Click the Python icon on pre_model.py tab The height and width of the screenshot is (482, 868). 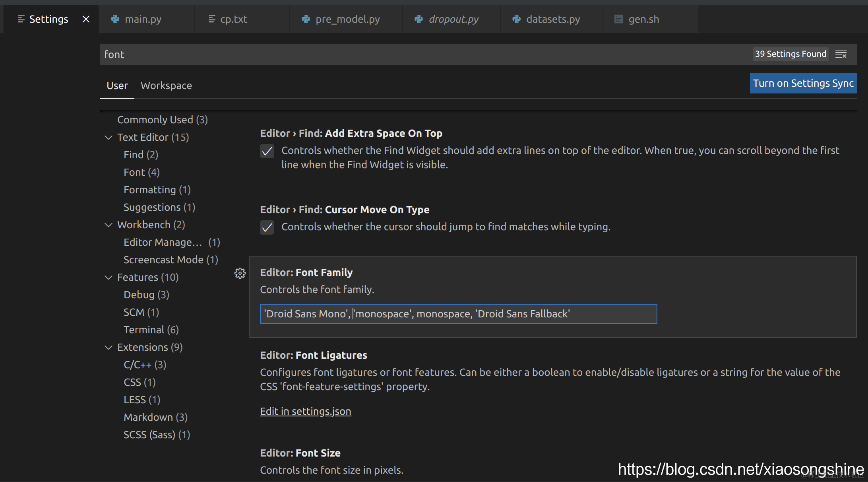306,19
